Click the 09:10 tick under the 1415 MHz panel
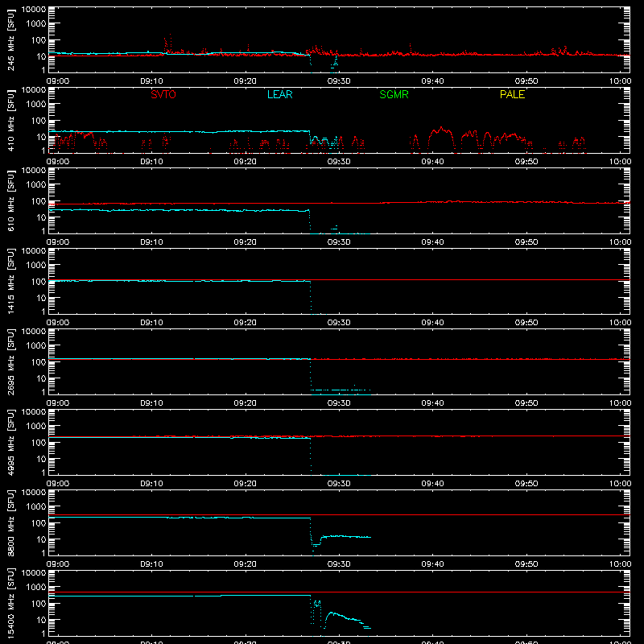 pos(151,323)
